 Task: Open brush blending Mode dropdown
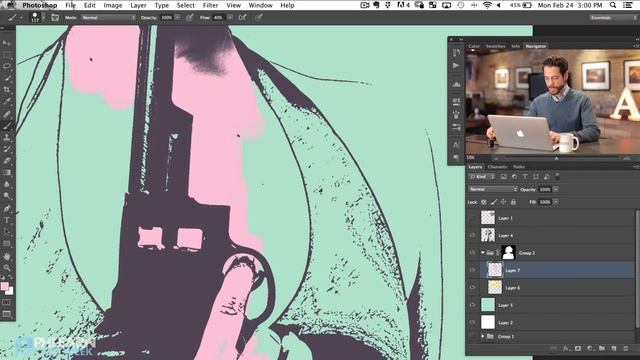pyautogui.click(x=109, y=18)
